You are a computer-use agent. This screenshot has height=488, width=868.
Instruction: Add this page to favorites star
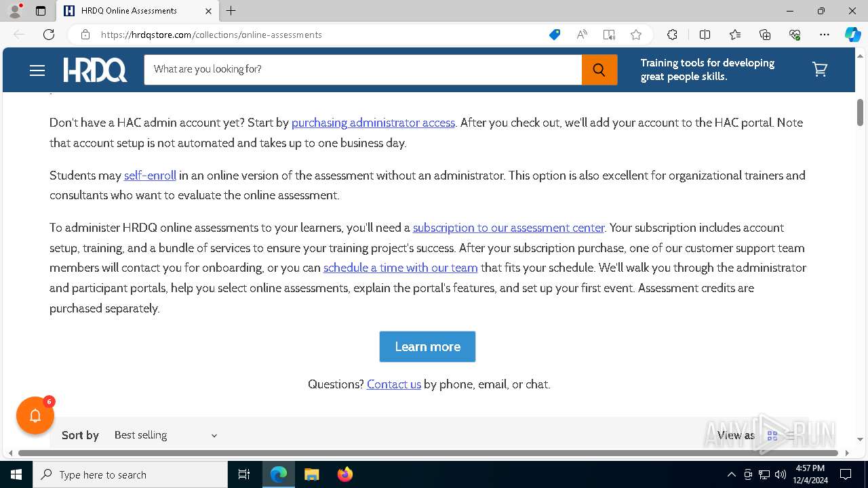point(635,35)
